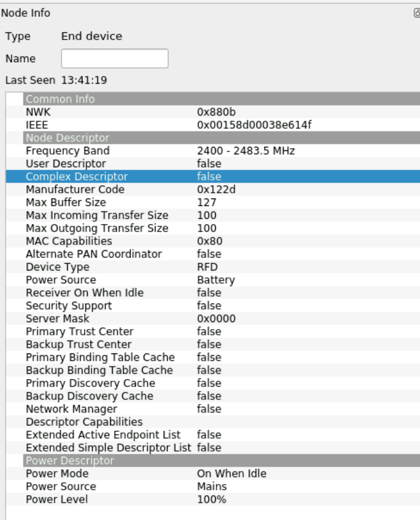420x520 pixels.
Task: Click Max Buffer Size value 127
Action: coord(207,203)
